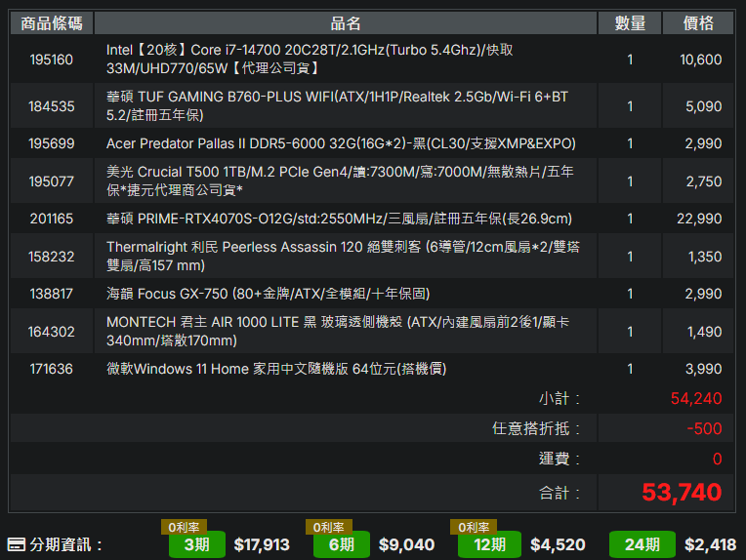Click the 數量 column header
The width and height of the screenshot is (746, 560).
click(630, 22)
